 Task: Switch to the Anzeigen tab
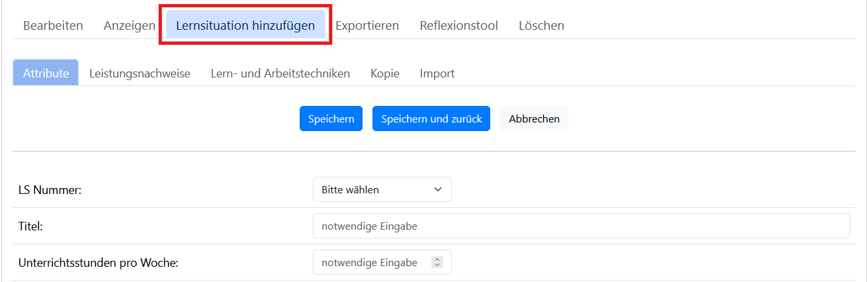point(129,26)
